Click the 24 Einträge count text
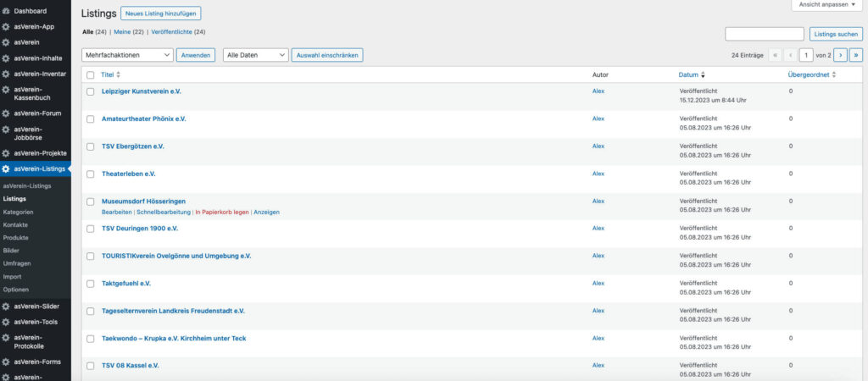Image resolution: width=868 pixels, height=381 pixels. 748,55
